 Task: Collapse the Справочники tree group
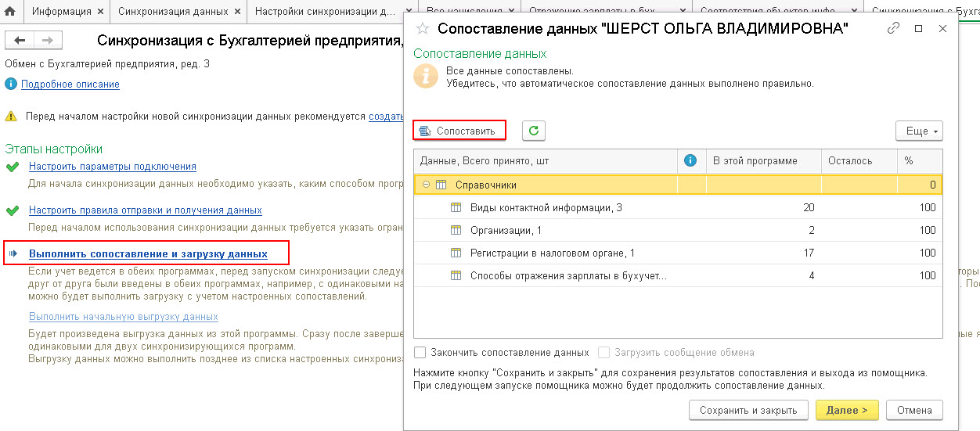[426, 185]
